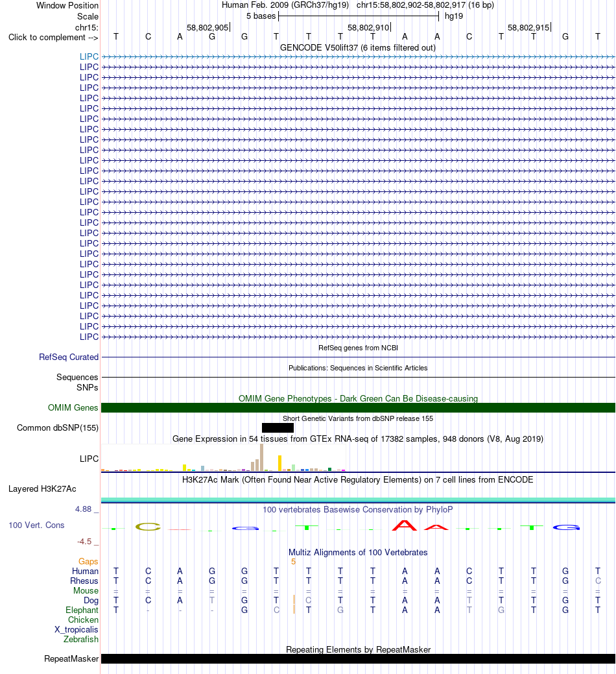
Task: Click the X_tropicalis species row label
Action: tap(76, 629)
